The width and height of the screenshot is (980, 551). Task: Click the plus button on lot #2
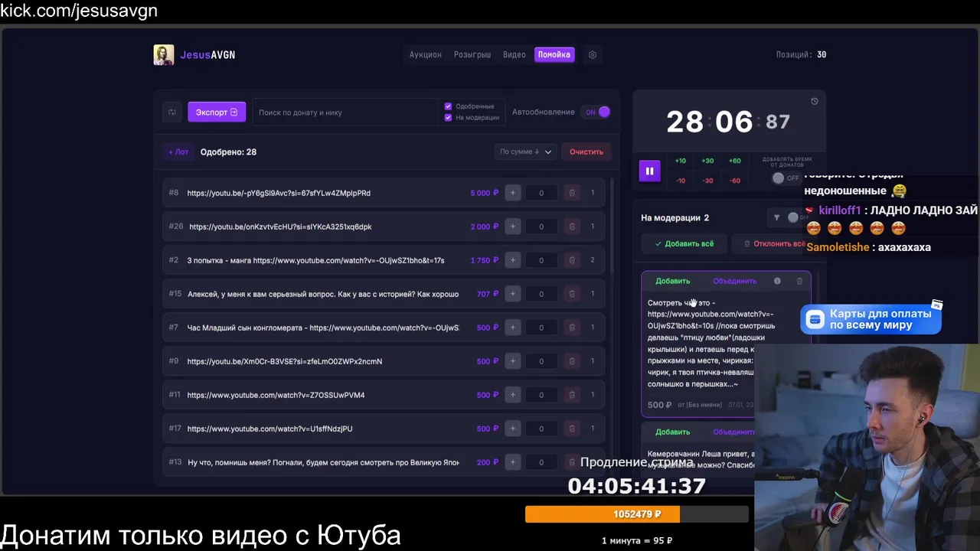point(513,260)
